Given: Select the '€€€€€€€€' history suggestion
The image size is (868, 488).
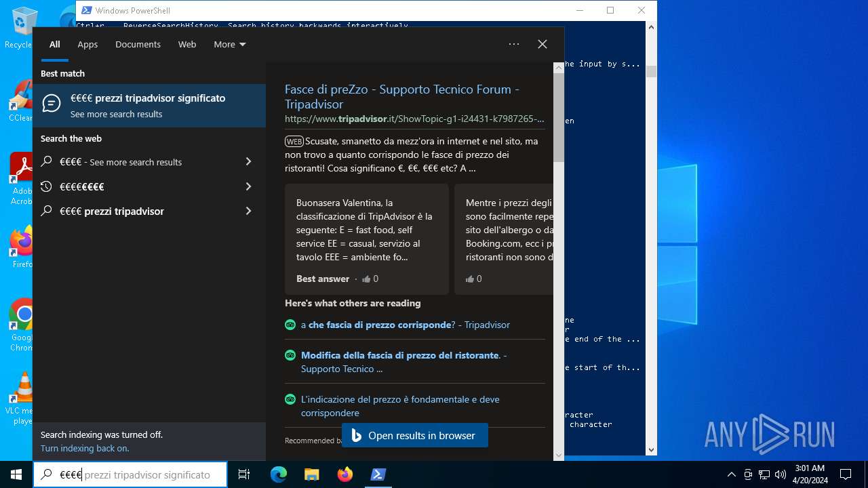Looking at the screenshot, I should [x=136, y=186].
